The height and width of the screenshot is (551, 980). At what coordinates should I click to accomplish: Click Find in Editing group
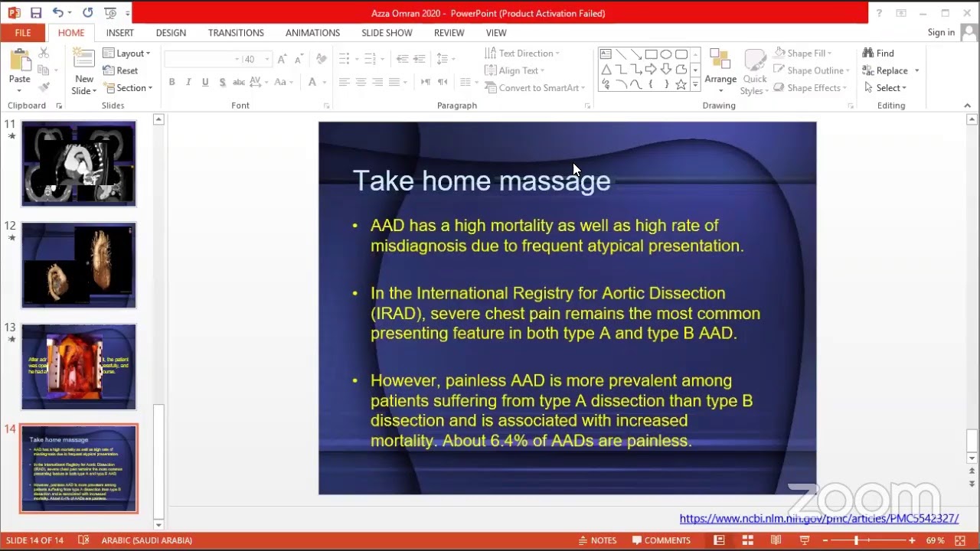[x=878, y=53]
